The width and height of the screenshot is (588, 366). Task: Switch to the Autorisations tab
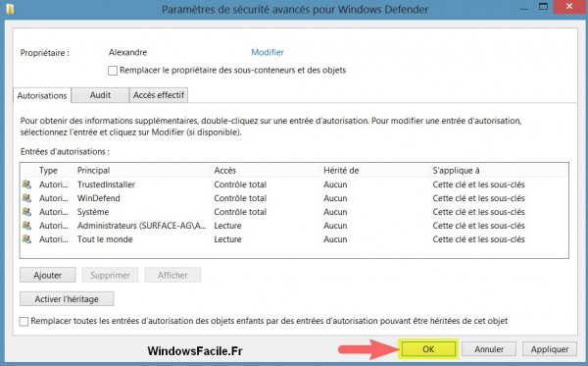pyautogui.click(x=42, y=95)
